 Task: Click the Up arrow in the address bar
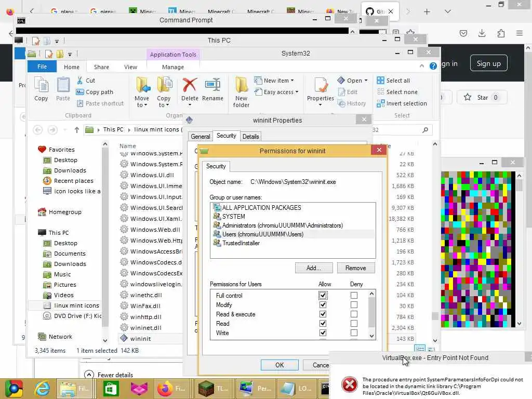click(77, 129)
